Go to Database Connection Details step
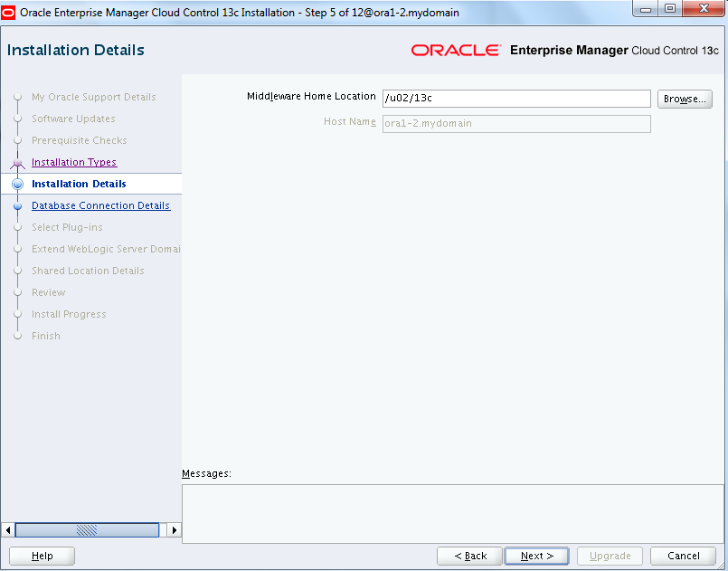This screenshot has width=728, height=571. pyautogui.click(x=100, y=206)
